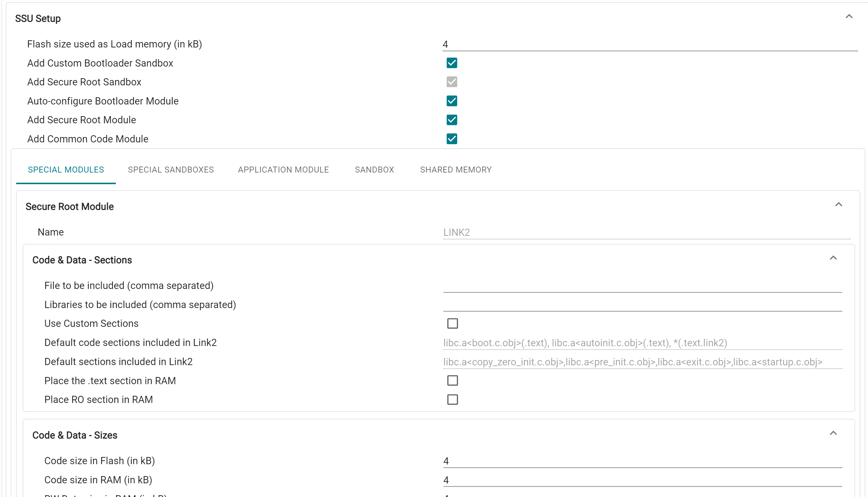Viewport: 868px width, 497px height.
Task: Check Place RO section in RAM
Action: pos(452,399)
